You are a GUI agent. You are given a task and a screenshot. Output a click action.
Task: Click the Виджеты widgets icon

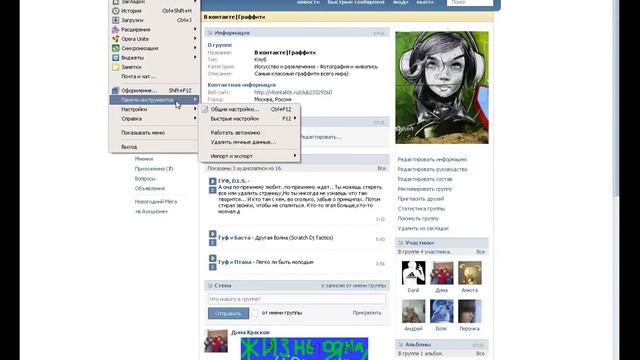[x=116, y=58]
